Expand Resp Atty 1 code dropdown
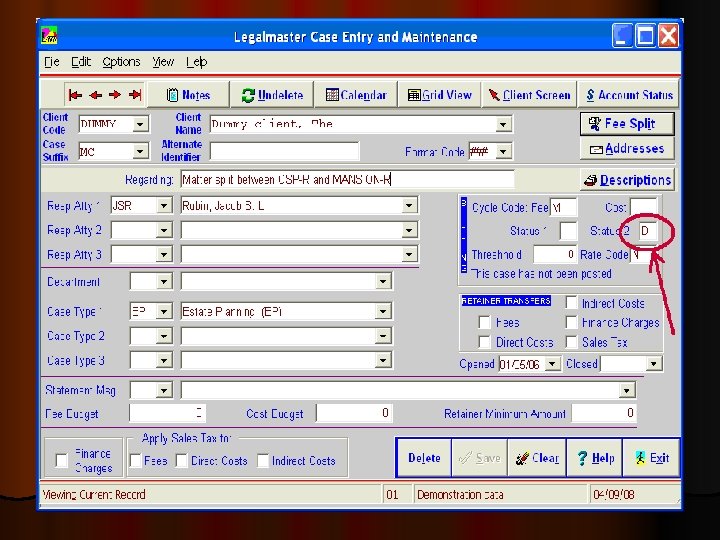This screenshot has width=720, height=540. pos(164,205)
